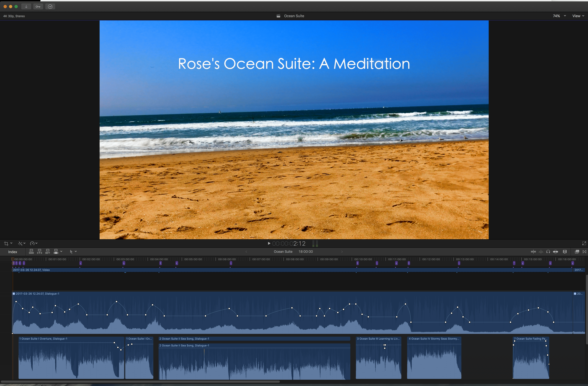Overwrite clip to primary storyline button
Viewport: 588px width, 386px height.
point(56,252)
